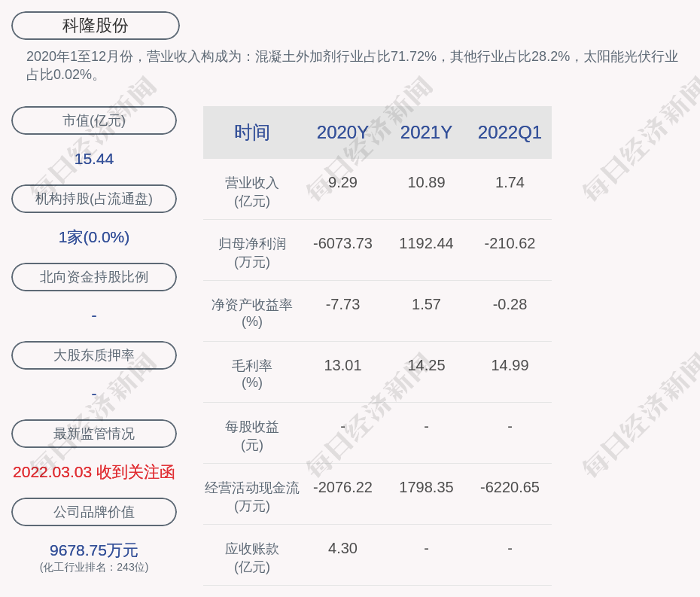Click the 14.25 gross margin value
Image resolution: width=700 pixels, height=597 pixels.
[x=426, y=365]
